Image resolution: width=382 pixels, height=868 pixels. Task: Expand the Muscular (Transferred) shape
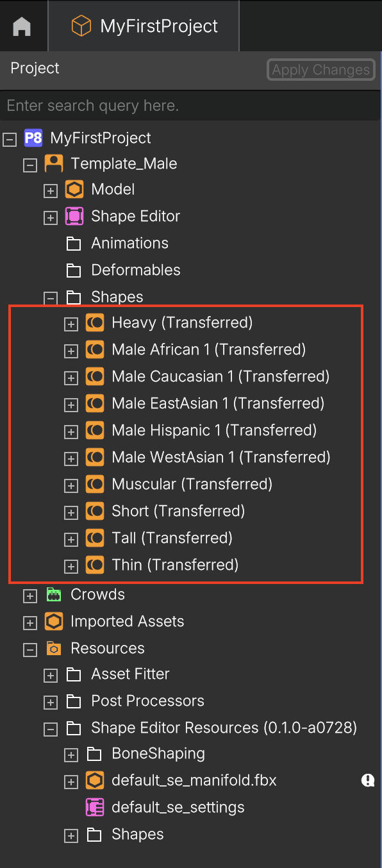point(71,485)
